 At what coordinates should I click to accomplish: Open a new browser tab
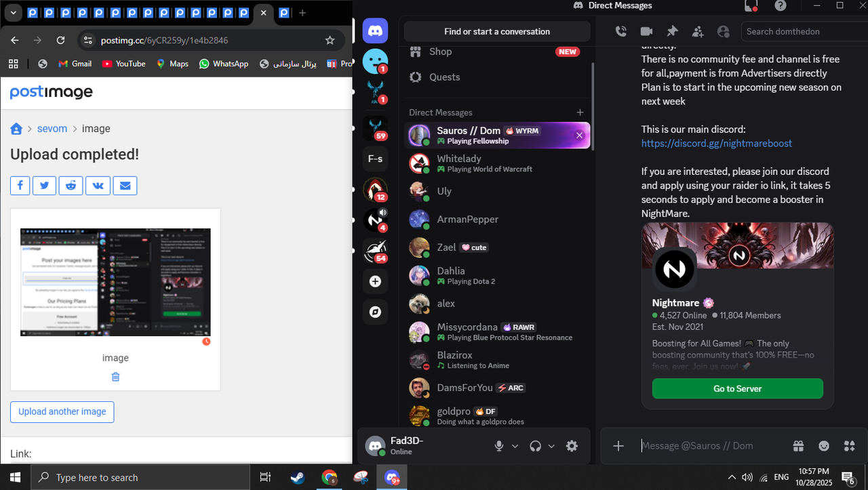point(302,13)
